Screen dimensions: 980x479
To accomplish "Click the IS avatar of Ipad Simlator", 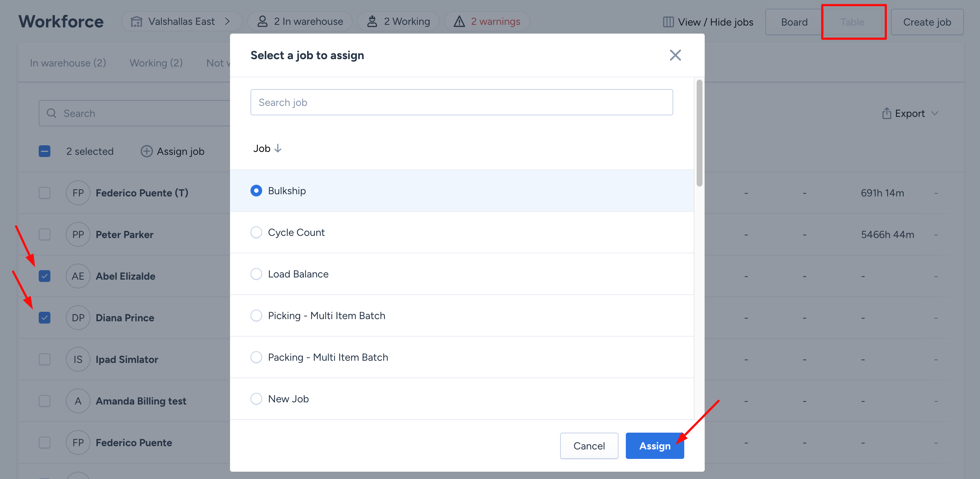I will coord(78,360).
